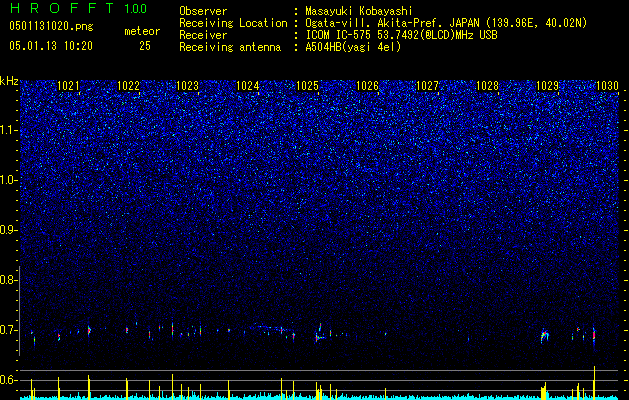Click the tallest yellow signal spike near 1030
This screenshot has height=400, width=629.
(595, 382)
